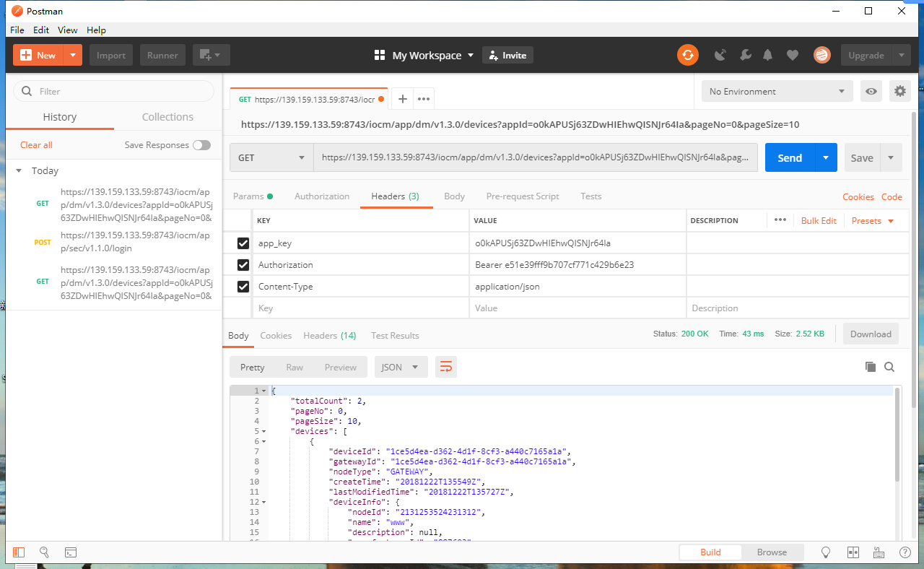Toggle line wrap in response viewer
The width and height of the screenshot is (924, 569).
coord(445,367)
